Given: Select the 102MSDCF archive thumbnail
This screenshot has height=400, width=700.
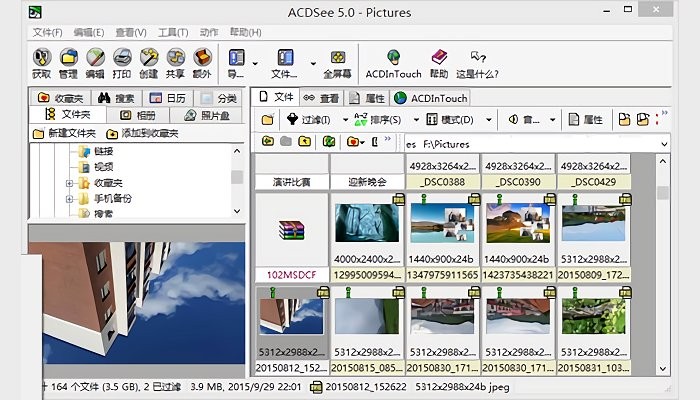Looking at the screenshot, I should 292,231.
